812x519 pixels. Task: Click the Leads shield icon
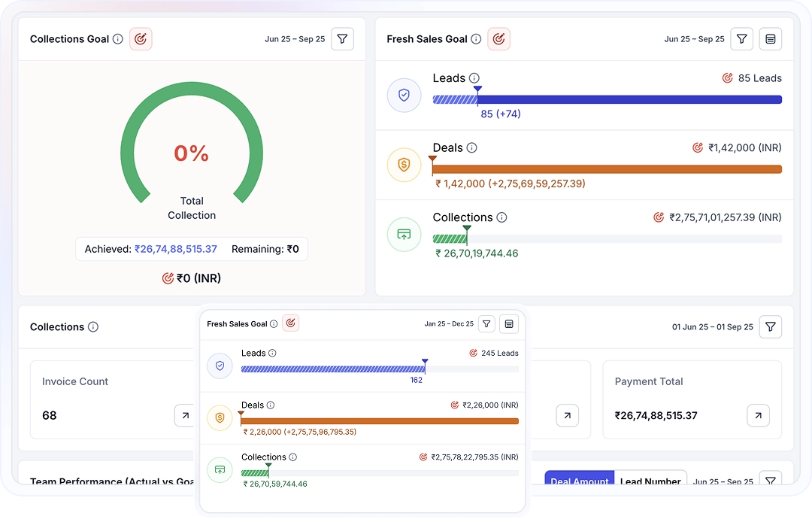[404, 95]
